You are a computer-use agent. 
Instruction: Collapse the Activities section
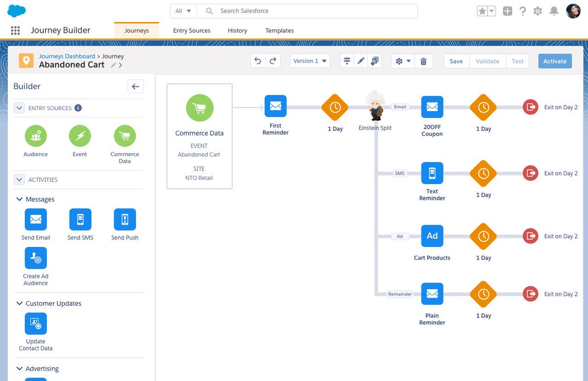click(x=19, y=180)
